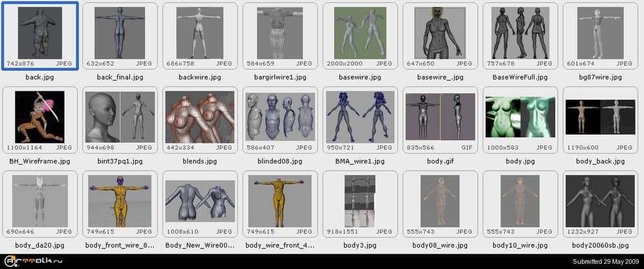Click the file name text "bg87wire.jpg"
Viewport: 644px width, 269px height.
coord(600,77)
